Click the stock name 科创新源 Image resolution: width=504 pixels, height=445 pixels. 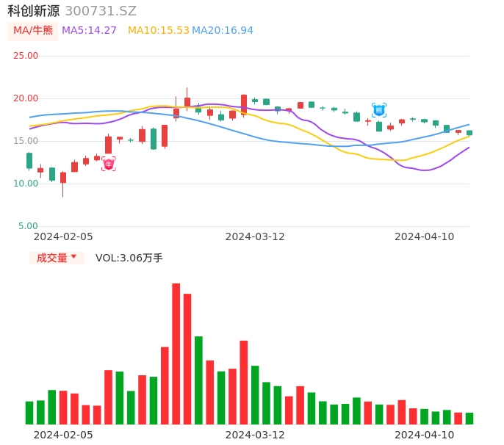34,11
